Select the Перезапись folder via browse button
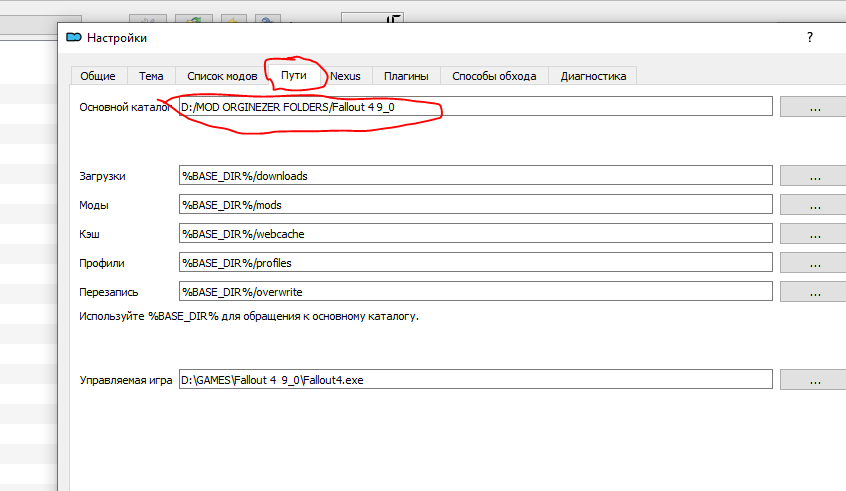846x491 pixels. coord(814,291)
